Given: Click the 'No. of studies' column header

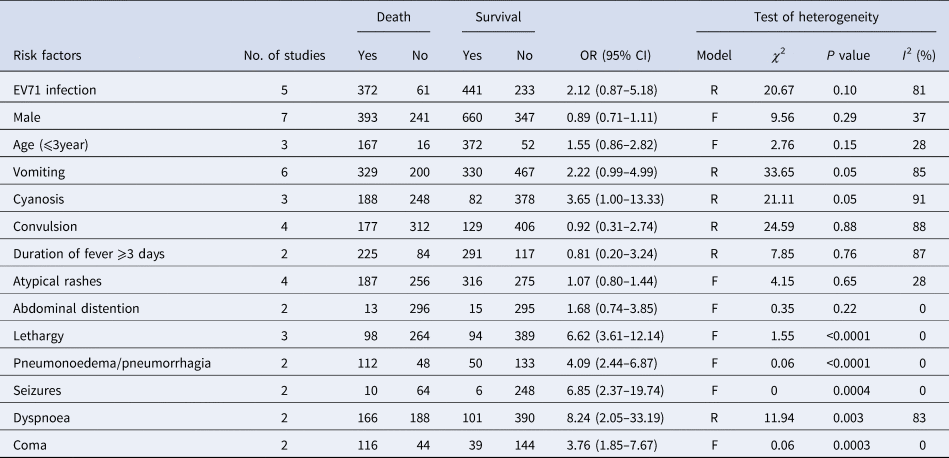Looking at the screenshot, I should (285, 55).
